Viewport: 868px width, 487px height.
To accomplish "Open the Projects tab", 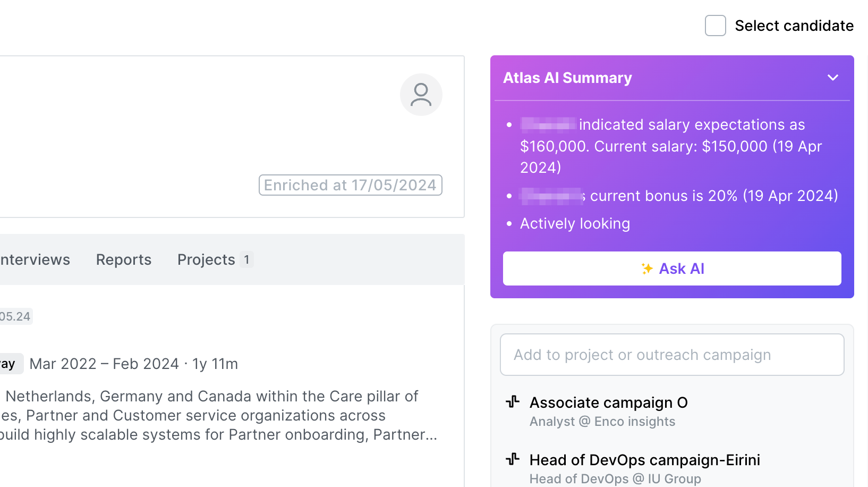I will pyautogui.click(x=206, y=259).
